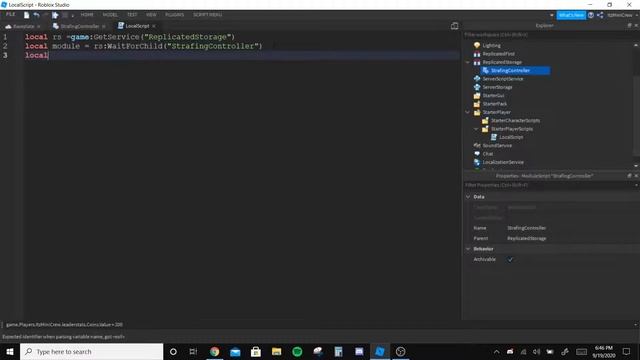Viewport: 640px width, 360px height.
Task: Click the Explorer scrollbar down arrow
Action: click(636, 166)
